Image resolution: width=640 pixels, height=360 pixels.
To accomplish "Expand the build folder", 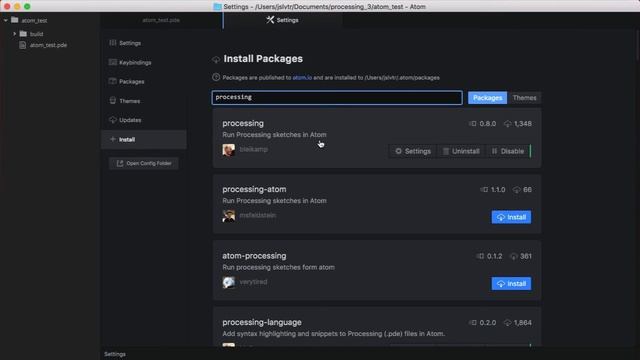I will (15, 34).
